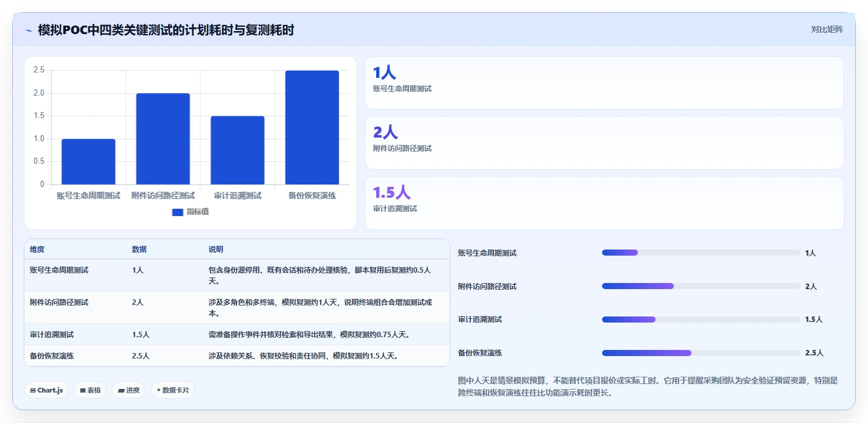Select the 附件访问路径测试 table cell
Image resolution: width=868 pixels, height=423 pixels.
(59, 302)
